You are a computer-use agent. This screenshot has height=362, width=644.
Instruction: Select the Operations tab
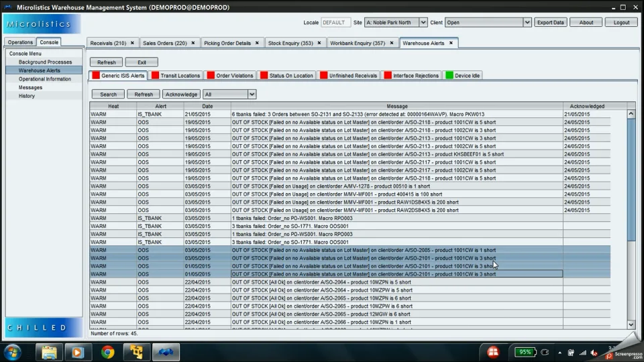click(x=20, y=42)
